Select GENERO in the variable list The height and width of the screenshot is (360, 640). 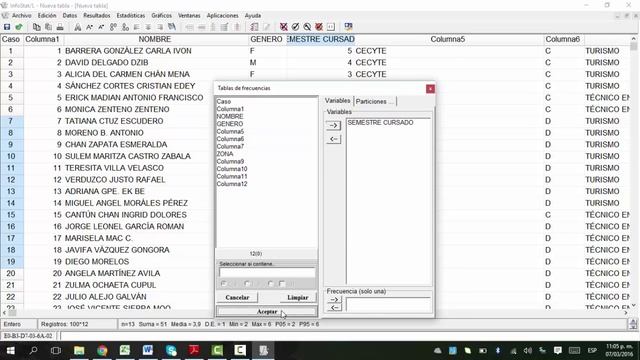pyautogui.click(x=230, y=124)
